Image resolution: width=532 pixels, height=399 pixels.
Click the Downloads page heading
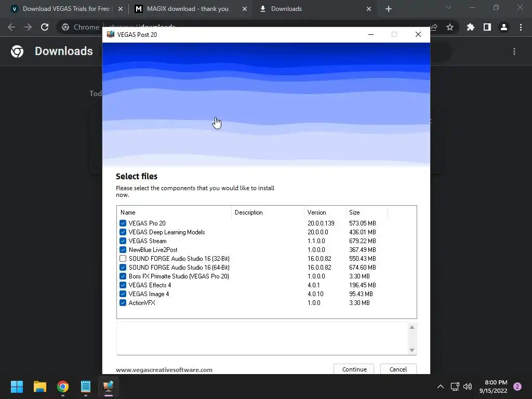click(x=64, y=51)
